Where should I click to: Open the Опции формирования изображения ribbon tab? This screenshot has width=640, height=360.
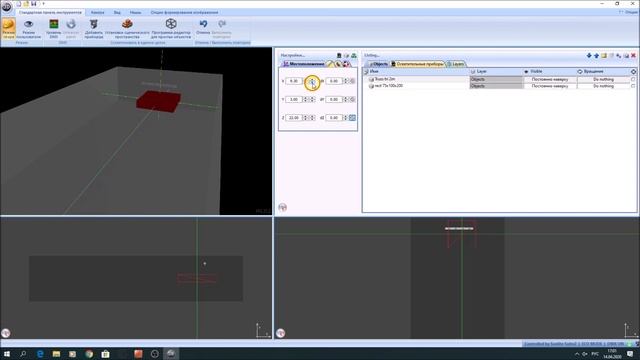coord(184,13)
